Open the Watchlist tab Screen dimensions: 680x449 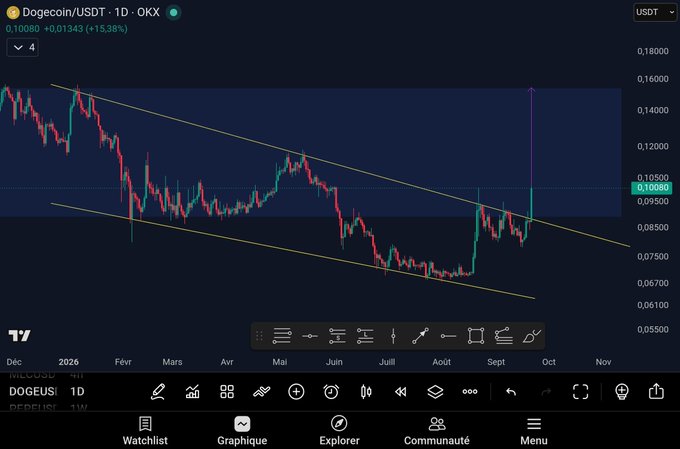click(x=145, y=431)
